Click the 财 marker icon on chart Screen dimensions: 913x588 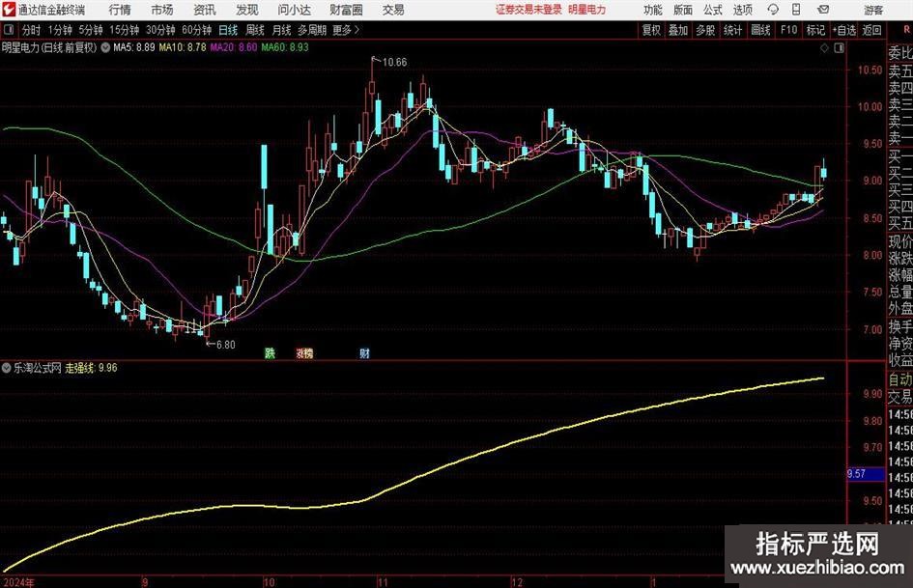tap(364, 352)
